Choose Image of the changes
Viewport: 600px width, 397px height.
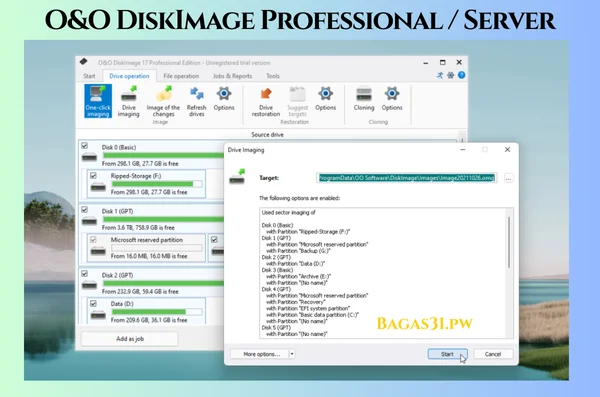163,101
